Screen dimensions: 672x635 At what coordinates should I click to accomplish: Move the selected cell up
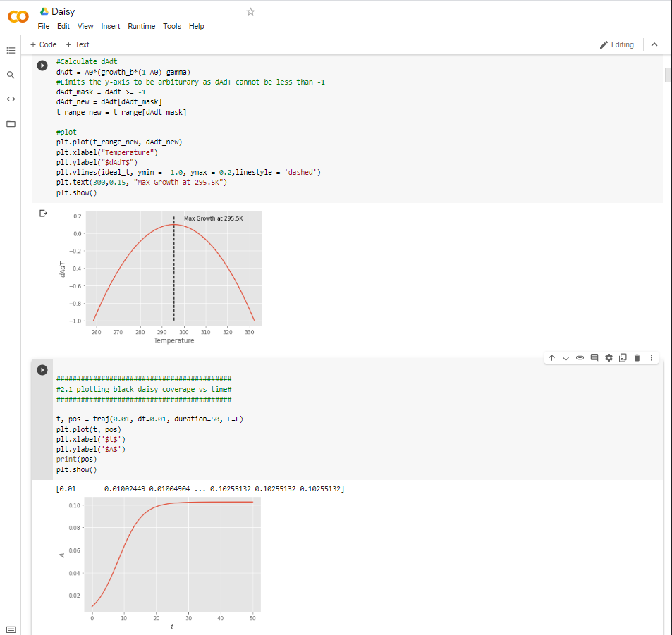(551, 358)
